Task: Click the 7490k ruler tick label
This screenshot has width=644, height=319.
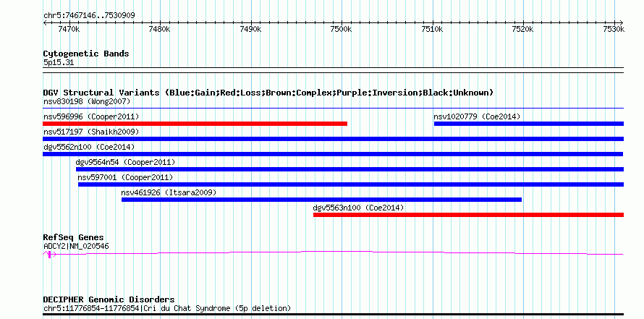Action: pyautogui.click(x=250, y=29)
